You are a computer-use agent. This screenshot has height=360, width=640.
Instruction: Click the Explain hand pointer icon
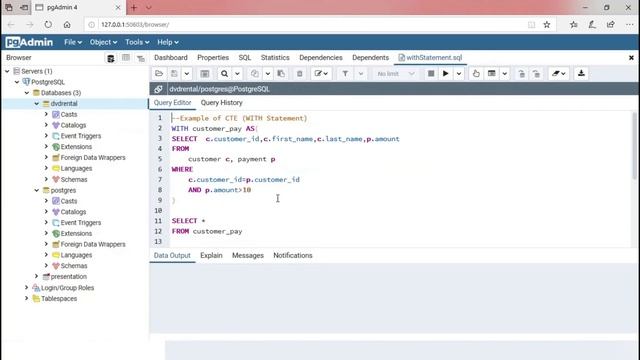click(476, 74)
